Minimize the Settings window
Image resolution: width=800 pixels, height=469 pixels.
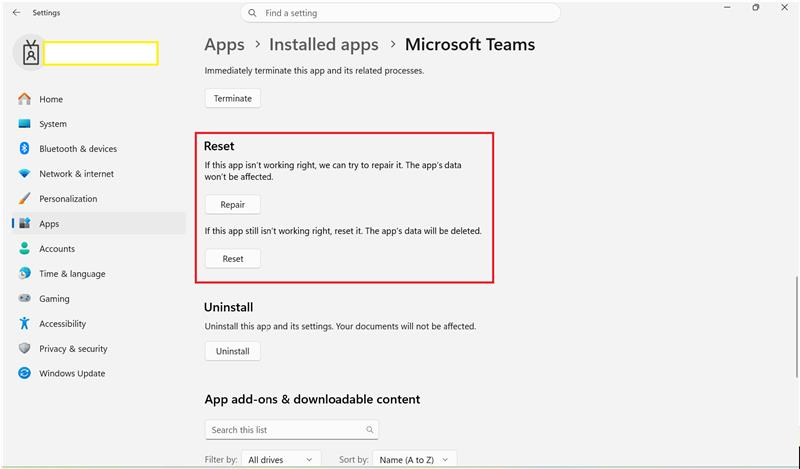[728, 8]
